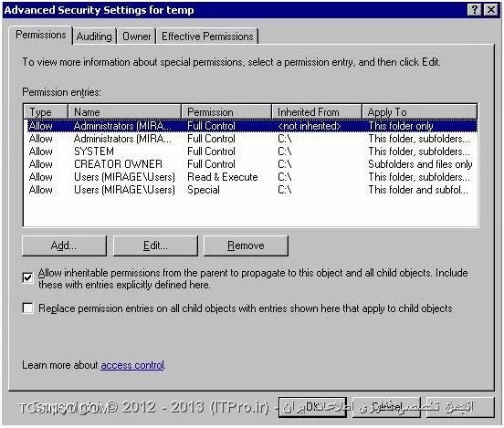Sort entries by Type column header
The image size is (504, 428).
pos(46,112)
